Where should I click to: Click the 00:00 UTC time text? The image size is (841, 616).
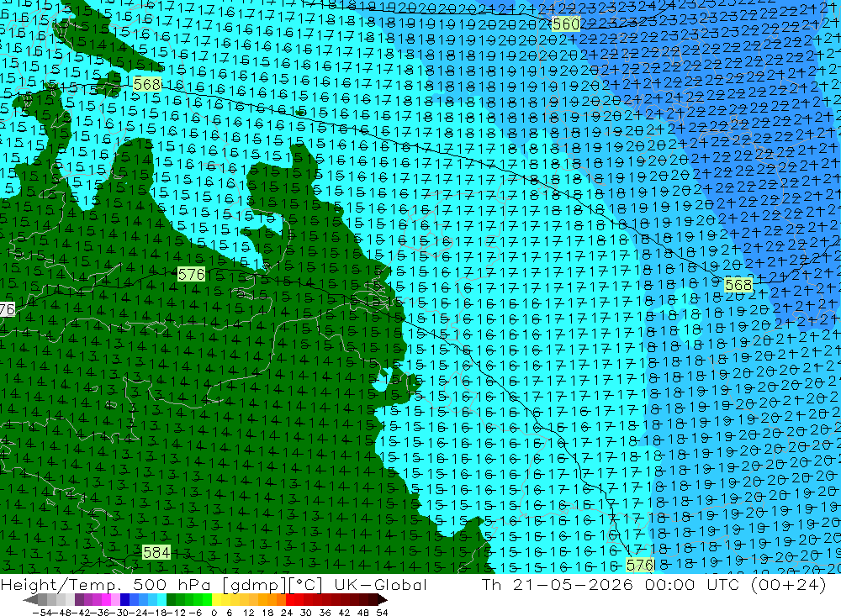tap(694, 585)
